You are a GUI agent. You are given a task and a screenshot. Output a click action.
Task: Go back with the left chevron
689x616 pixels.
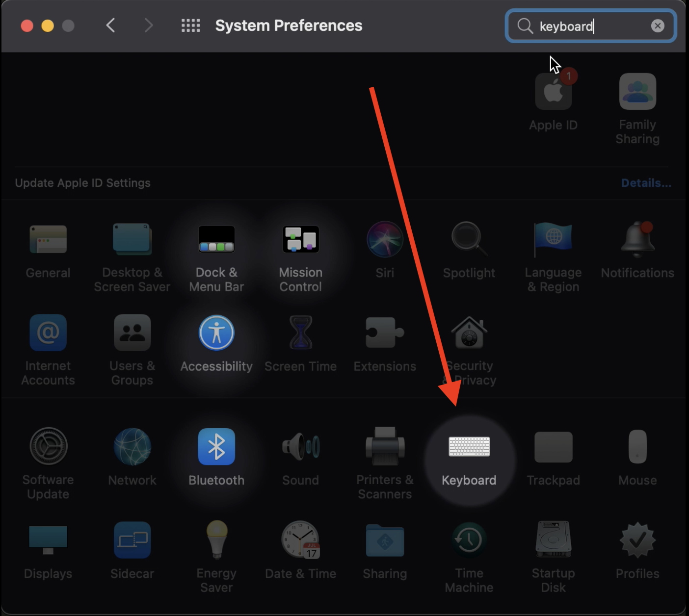click(x=111, y=26)
